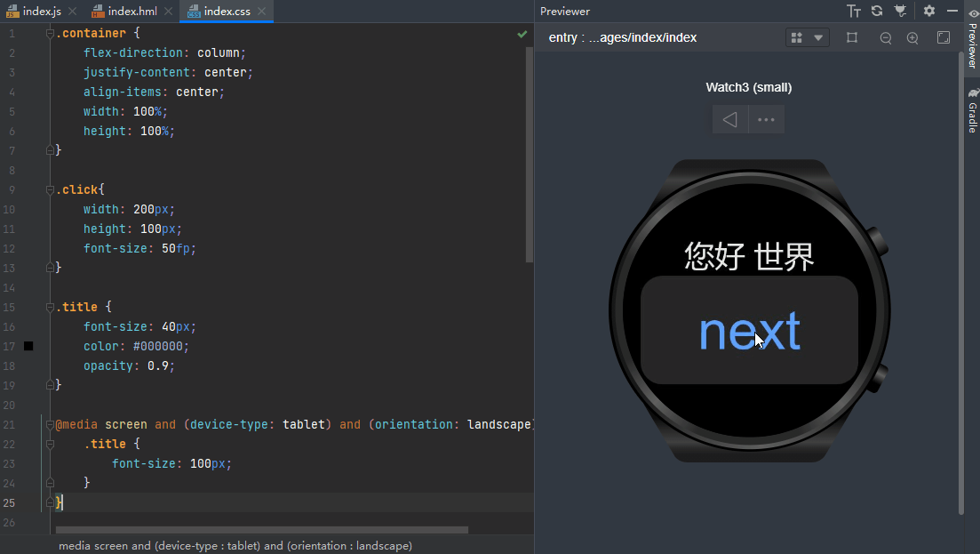Open Previewer settings gear
Image resolution: width=980 pixels, height=554 pixels.
click(x=929, y=11)
